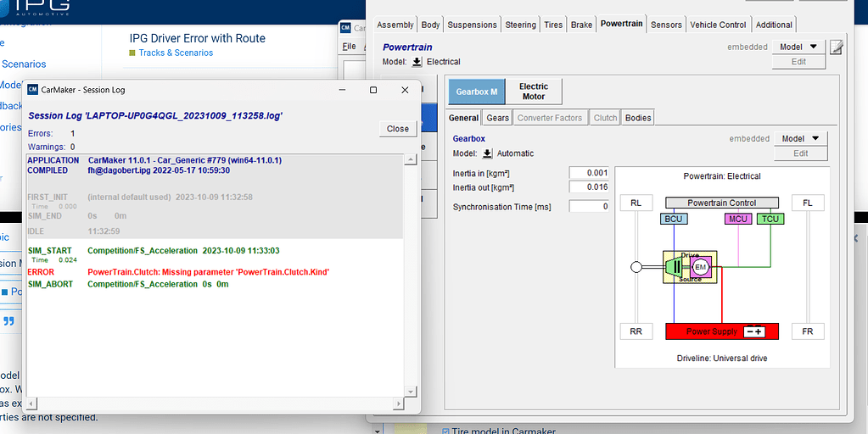Image resolution: width=868 pixels, height=434 pixels.
Task: Select the TCU block in diagram
Action: (x=769, y=219)
